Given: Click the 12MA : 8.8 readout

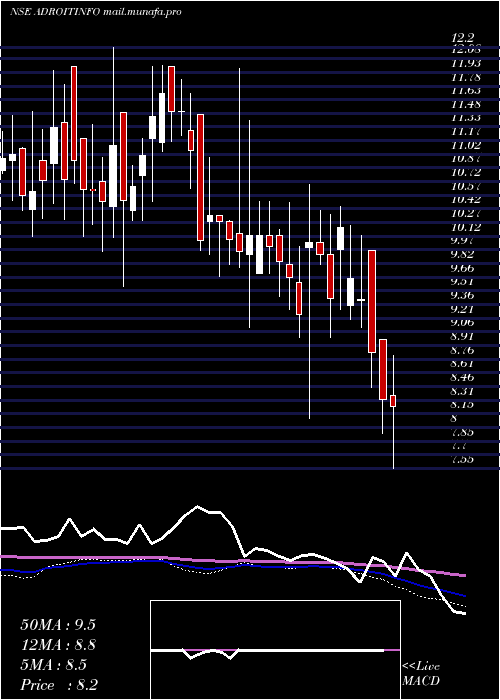Looking at the screenshot, I should click(x=58, y=645).
